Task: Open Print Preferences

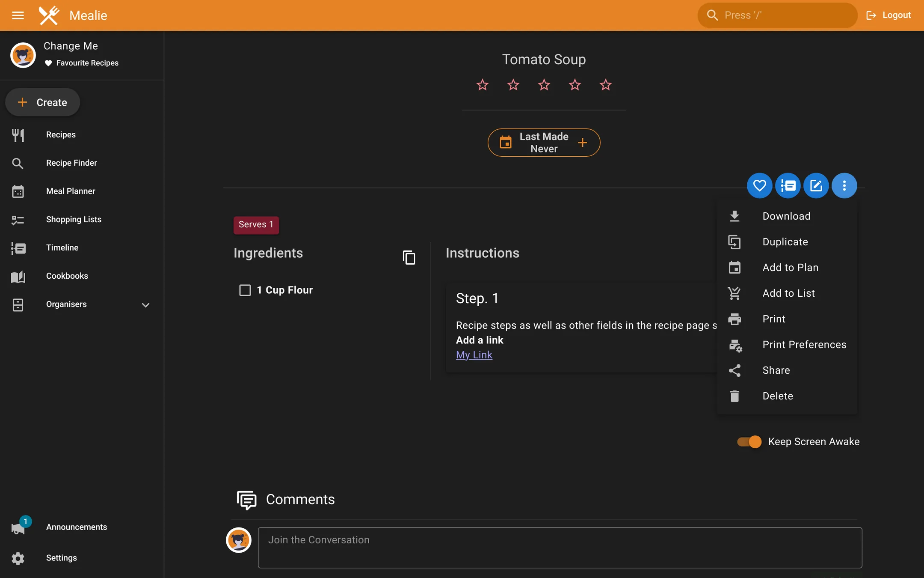Action: 787,345
